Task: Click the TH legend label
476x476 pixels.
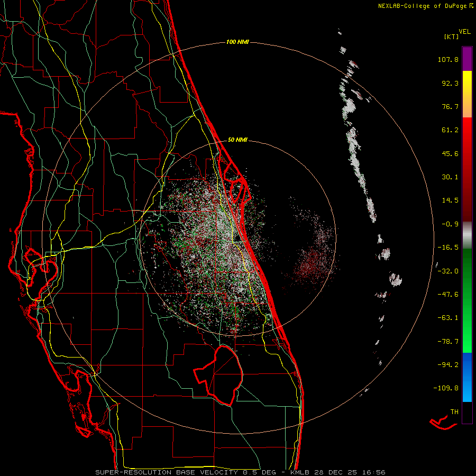Action: (454, 412)
